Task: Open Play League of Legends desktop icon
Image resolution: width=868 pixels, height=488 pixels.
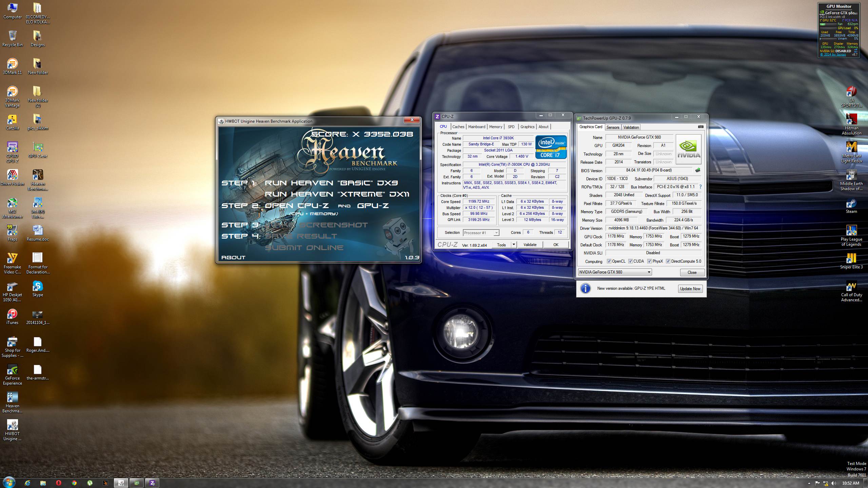Action: click(x=851, y=236)
